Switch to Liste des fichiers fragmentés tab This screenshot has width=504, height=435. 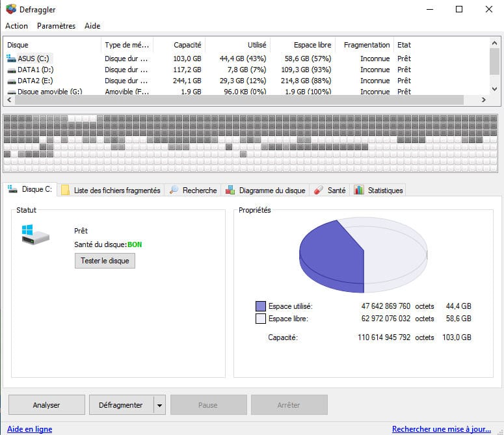click(x=111, y=191)
